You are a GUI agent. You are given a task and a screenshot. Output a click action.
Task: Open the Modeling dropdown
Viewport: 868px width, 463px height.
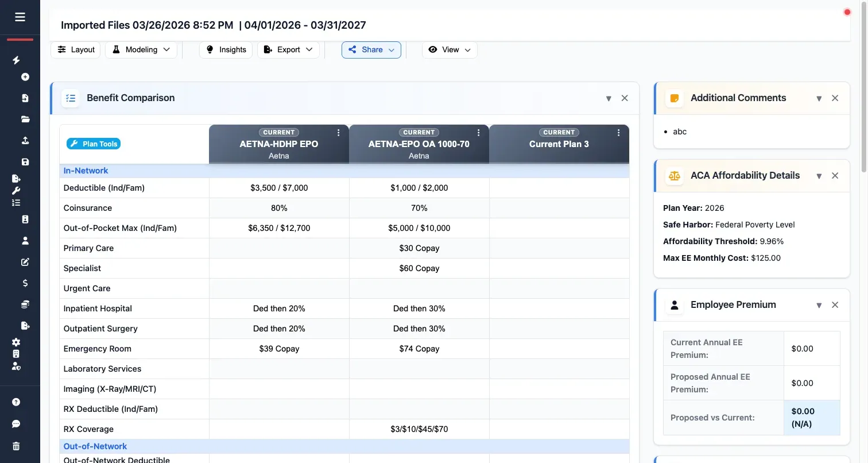141,50
